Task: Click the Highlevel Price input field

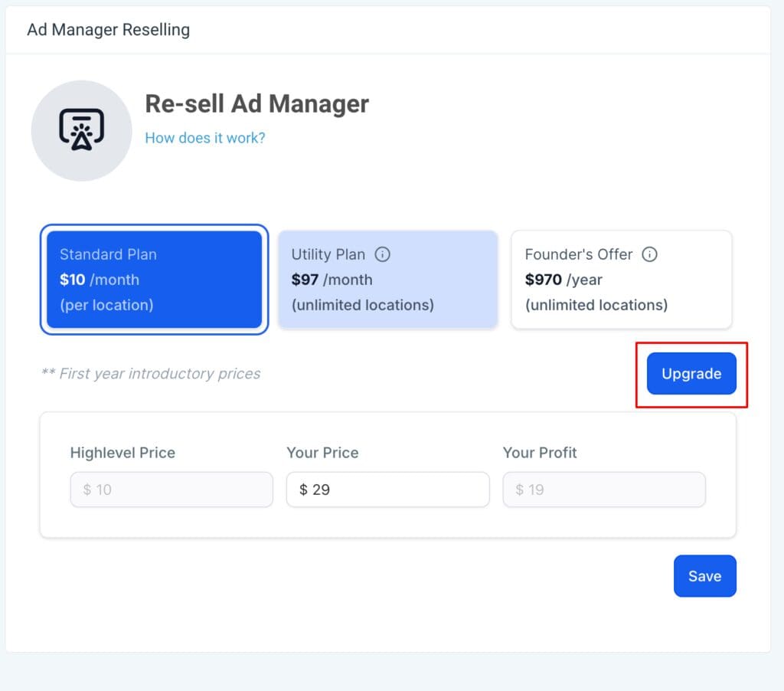Action: (x=171, y=489)
